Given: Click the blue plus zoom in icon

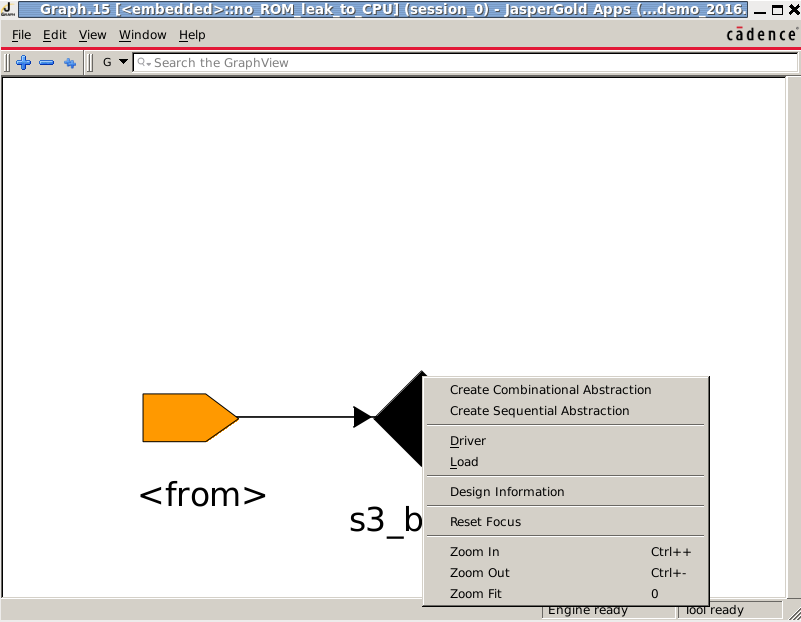Looking at the screenshot, I should pos(23,63).
